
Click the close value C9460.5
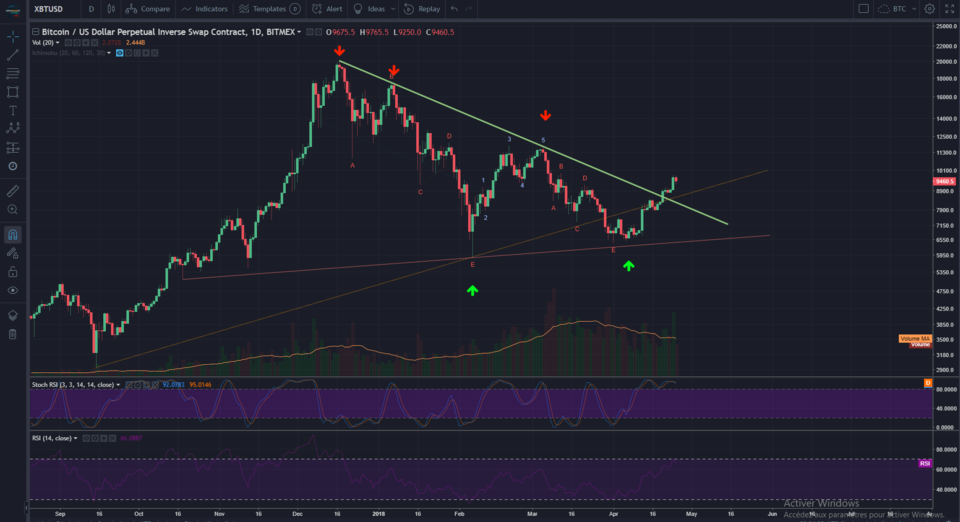coord(440,32)
